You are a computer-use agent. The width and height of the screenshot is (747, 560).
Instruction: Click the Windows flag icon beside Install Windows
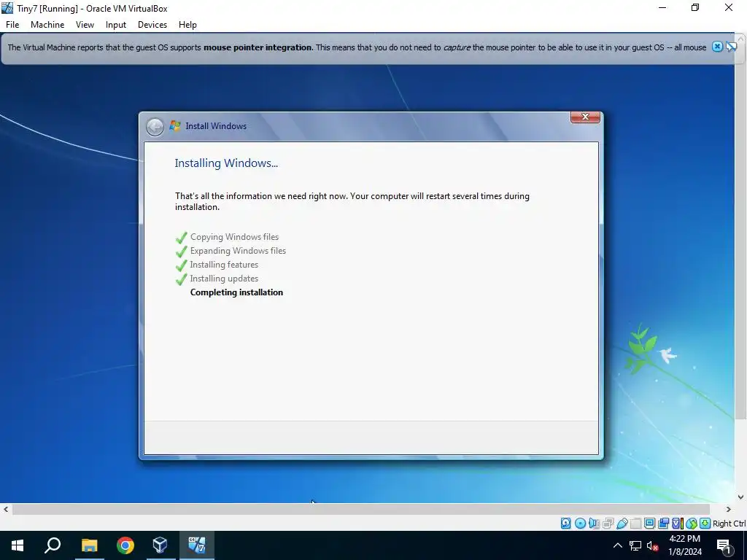click(x=175, y=125)
